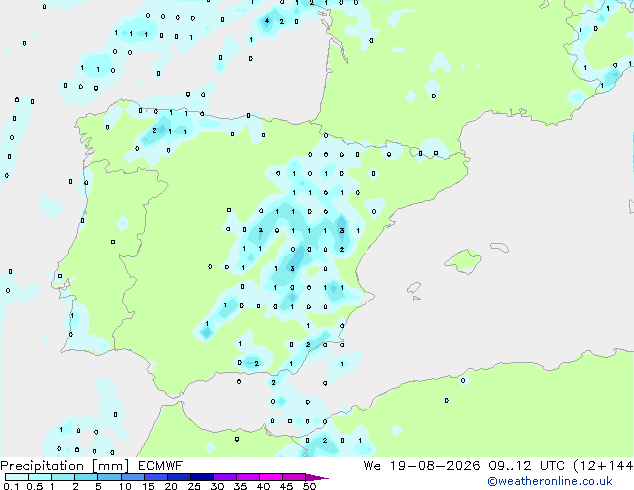Pick the legend color box between 1 and 2
634x490 pixels.
(63, 477)
